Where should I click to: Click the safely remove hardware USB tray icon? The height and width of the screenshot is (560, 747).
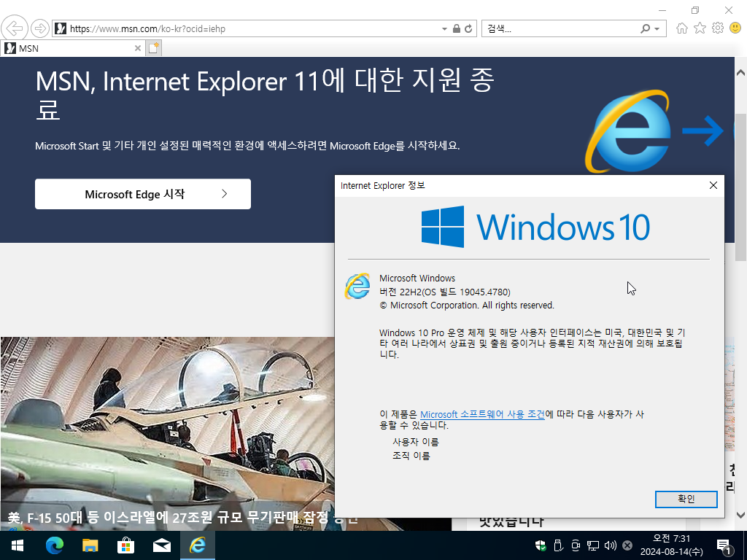click(x=558, y=545)
